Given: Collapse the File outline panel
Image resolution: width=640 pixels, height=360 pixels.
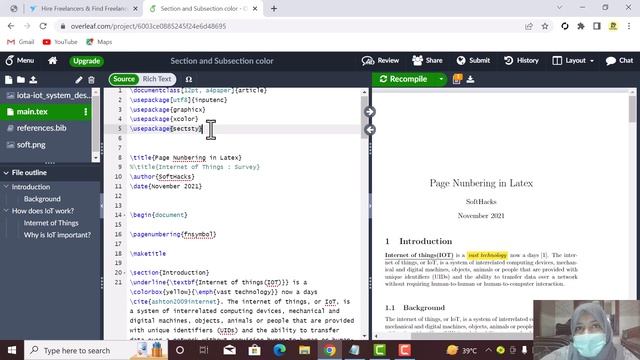Looking at the screenshot, I should (6, 173).
